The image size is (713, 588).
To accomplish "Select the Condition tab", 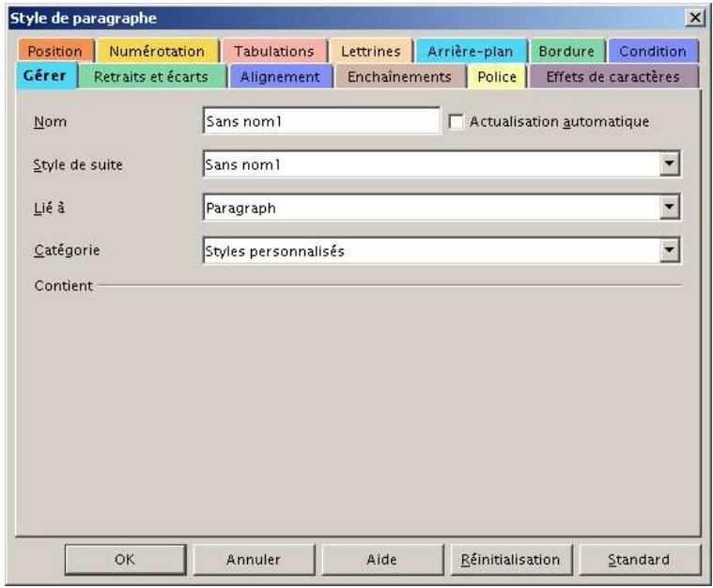I will (x=653, y=51).
